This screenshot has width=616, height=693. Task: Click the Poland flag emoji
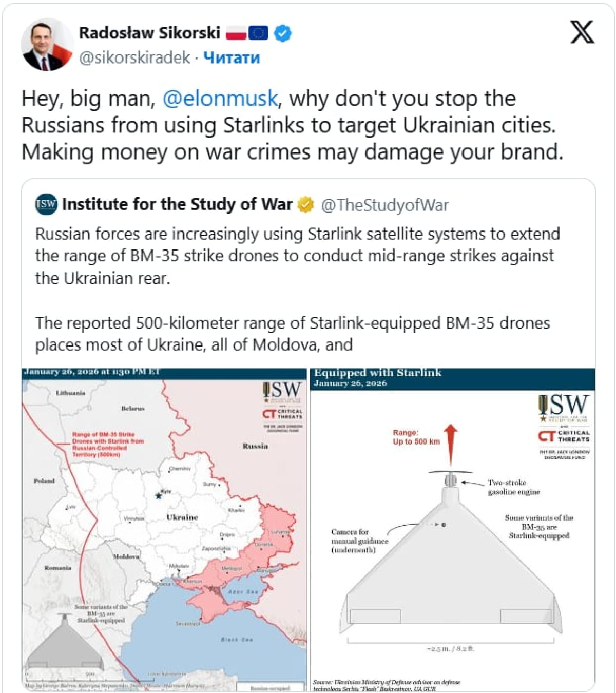point(236,33)
